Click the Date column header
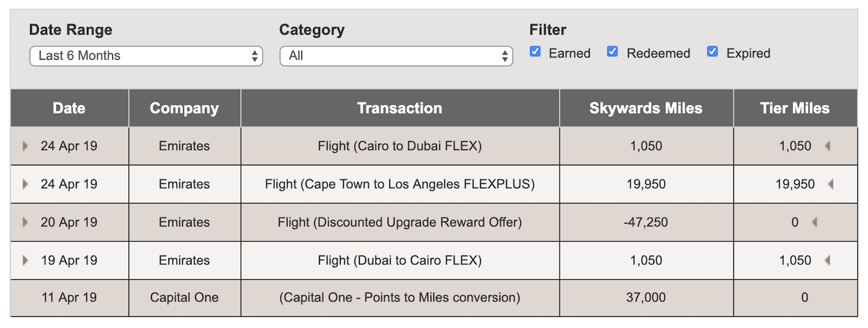The height and width of the screenshot is (328, 868). pos(69,108)
